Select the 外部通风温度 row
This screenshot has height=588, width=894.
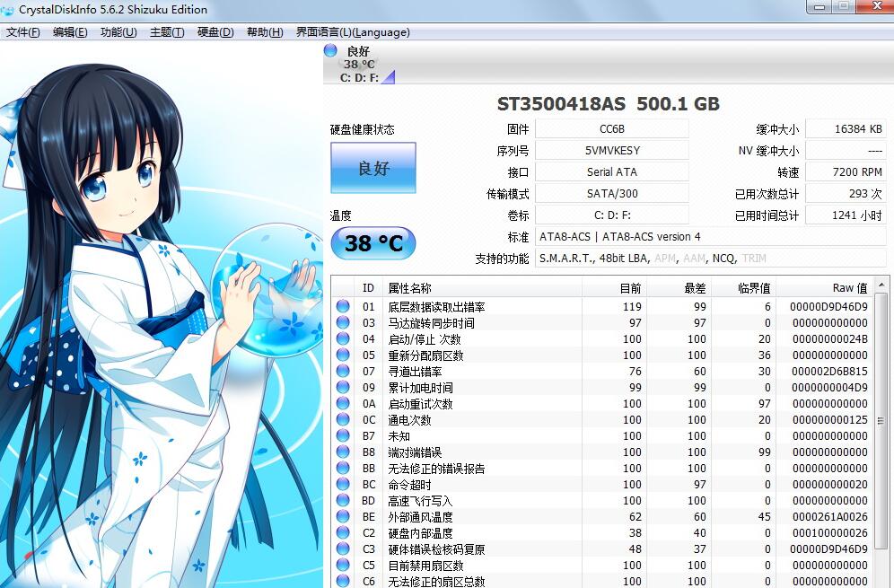coord(602,516)
